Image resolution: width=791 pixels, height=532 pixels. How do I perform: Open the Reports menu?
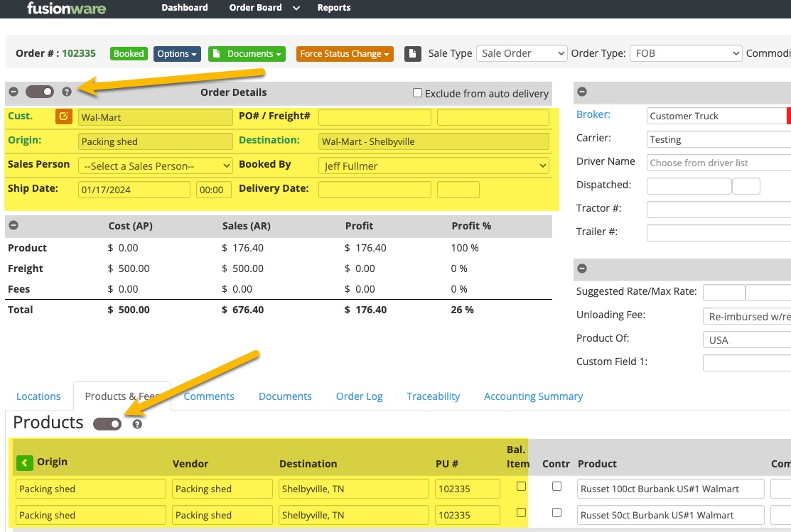[334, 9]
